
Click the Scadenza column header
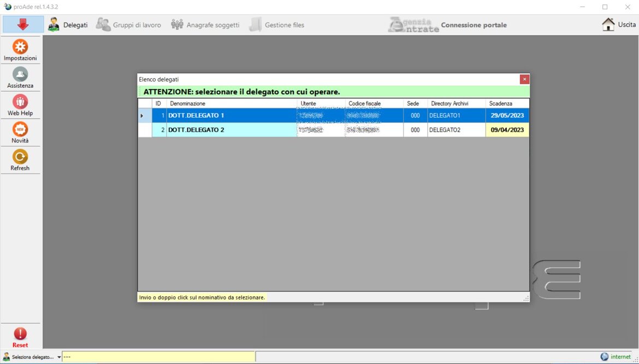point(507,103)
